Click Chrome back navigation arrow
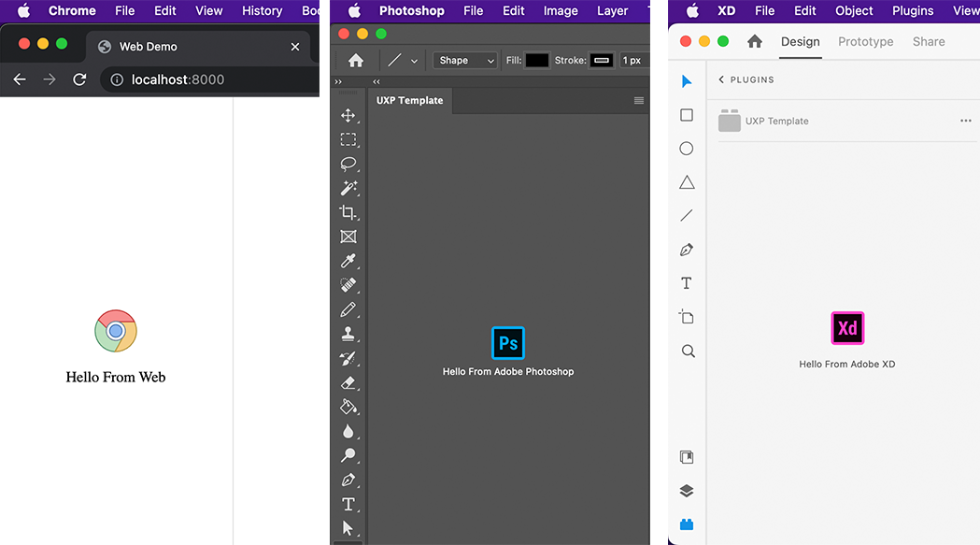The width and height of the screenshot is (980, 545). click(x=20, y=79)
